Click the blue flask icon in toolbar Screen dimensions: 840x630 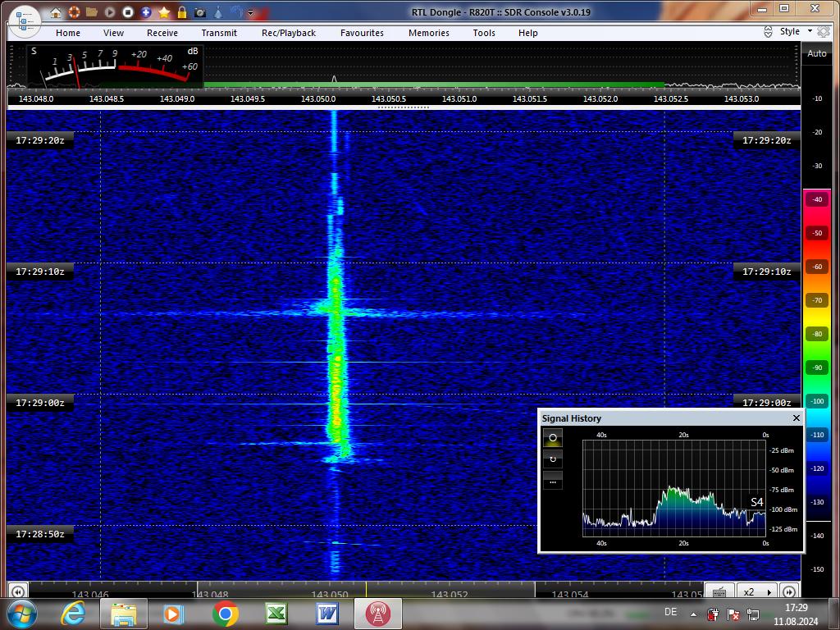coord(218,11)
